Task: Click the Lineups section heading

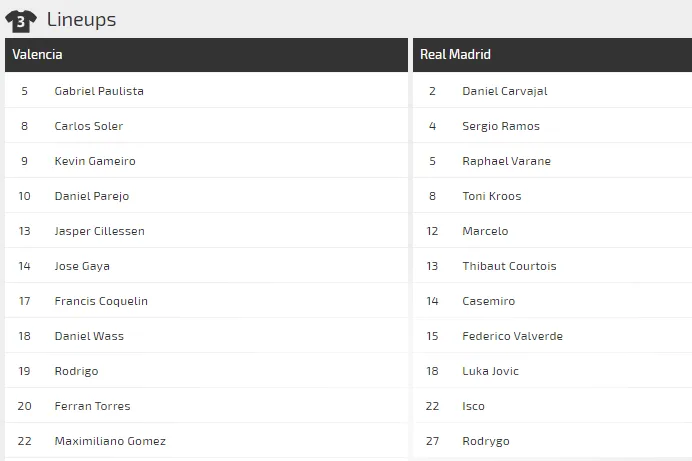Action: (81, 19)
